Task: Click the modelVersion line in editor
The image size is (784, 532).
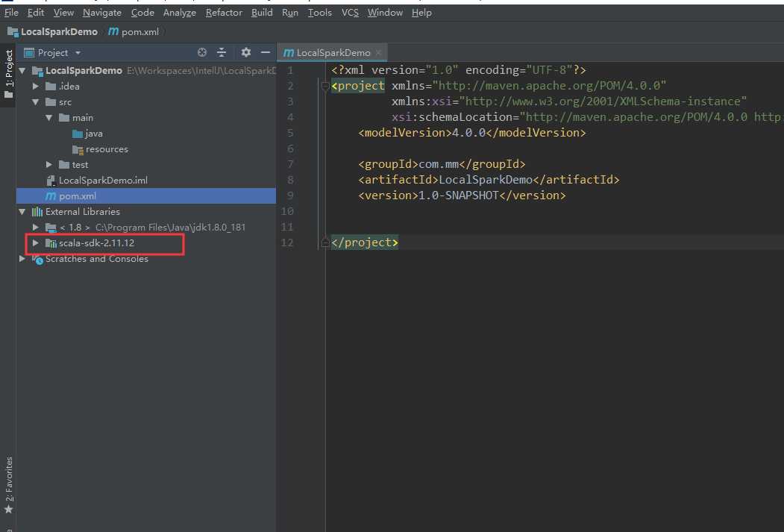Action: pyautogui.click(x=471, y=133)
